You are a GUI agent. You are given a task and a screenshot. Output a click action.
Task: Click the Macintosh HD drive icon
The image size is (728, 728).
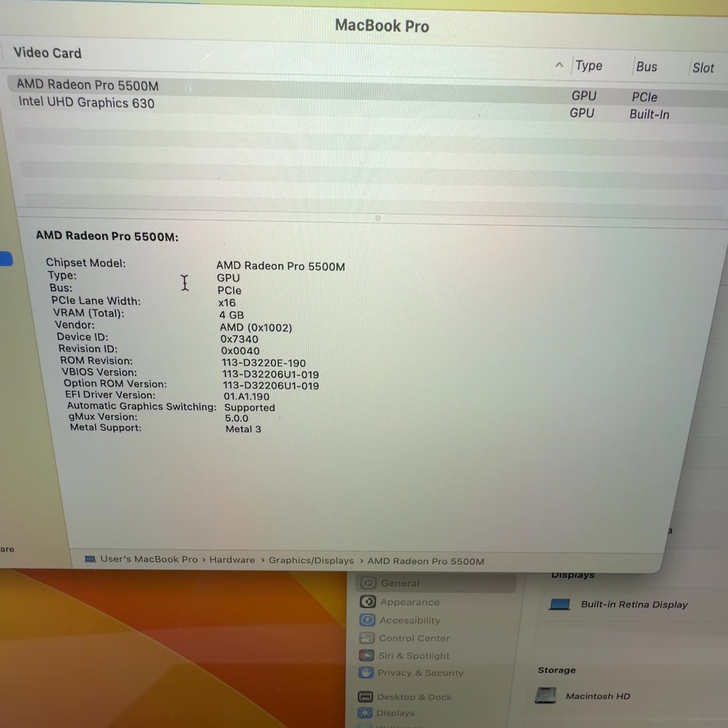pos(546,695)
